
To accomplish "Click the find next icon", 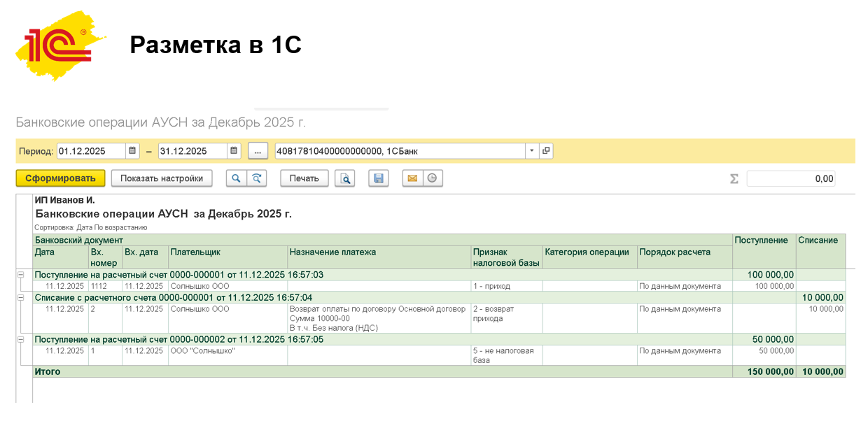I will point(257,178).
